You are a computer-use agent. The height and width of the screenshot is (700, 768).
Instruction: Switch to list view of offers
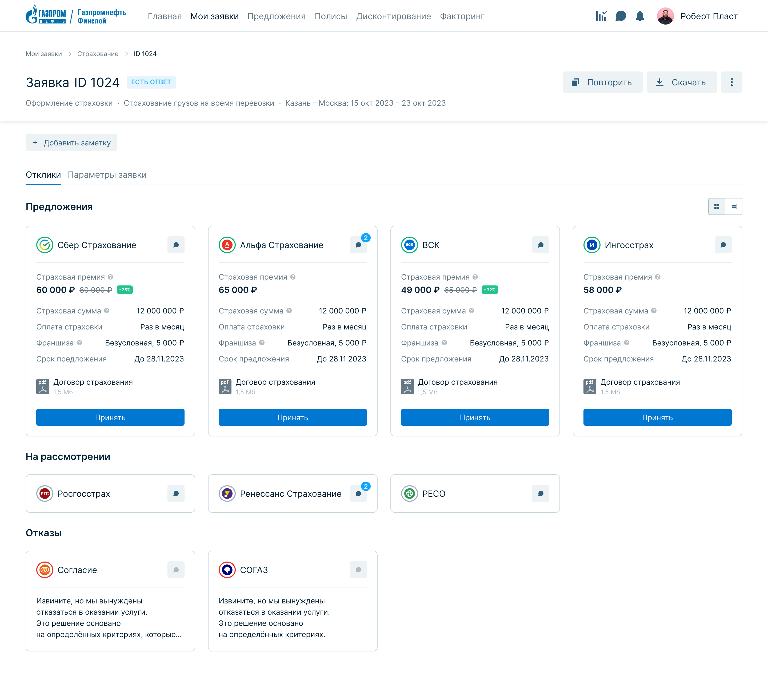(734, 206)
